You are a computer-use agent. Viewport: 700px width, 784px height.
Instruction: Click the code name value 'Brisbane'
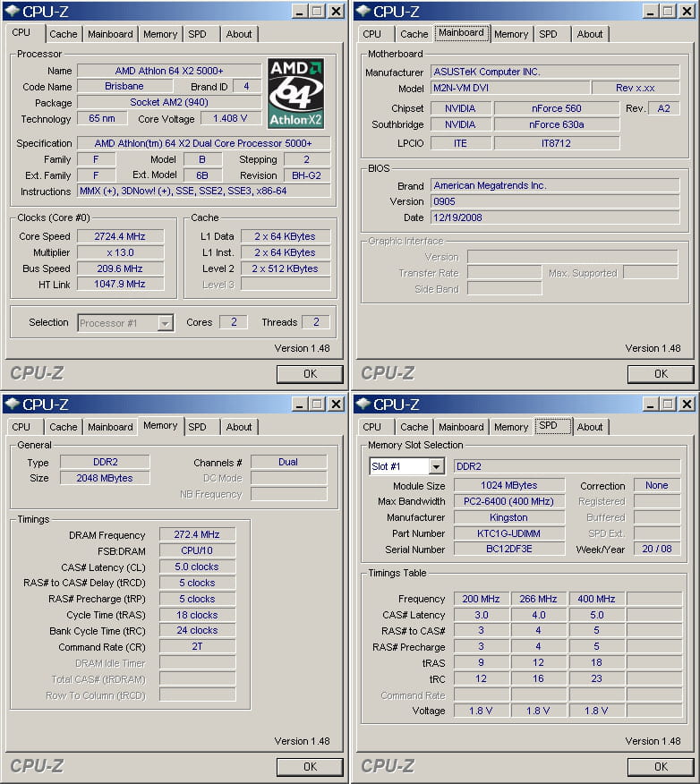(124, 87)
